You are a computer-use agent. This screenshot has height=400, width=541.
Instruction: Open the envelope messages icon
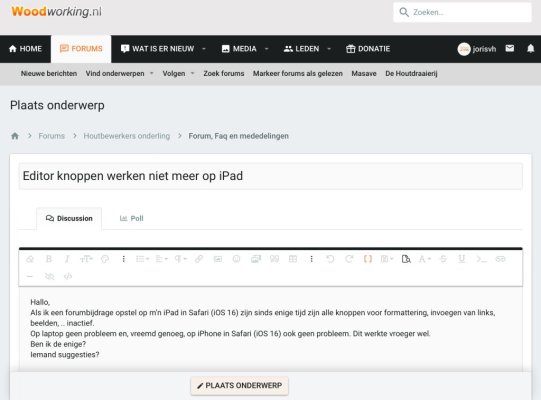(x=510, y=48)
